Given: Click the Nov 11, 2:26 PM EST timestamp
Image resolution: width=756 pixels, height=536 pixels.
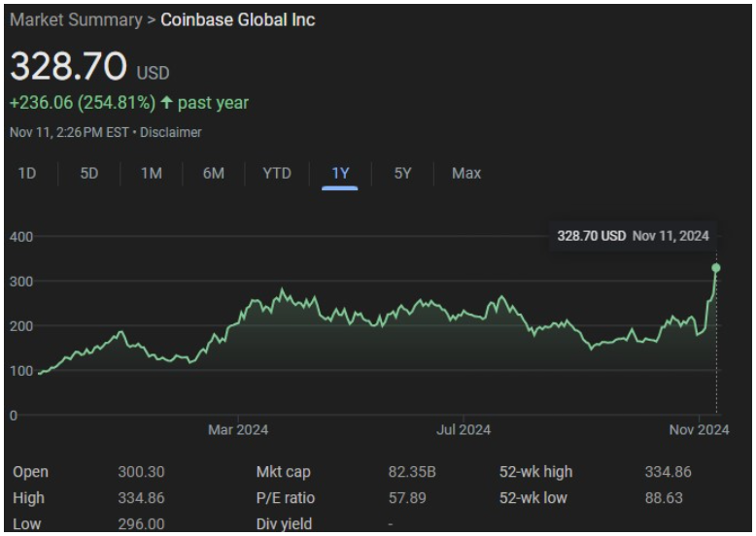Looking at the screenshot, I should (x=69, y=132).
